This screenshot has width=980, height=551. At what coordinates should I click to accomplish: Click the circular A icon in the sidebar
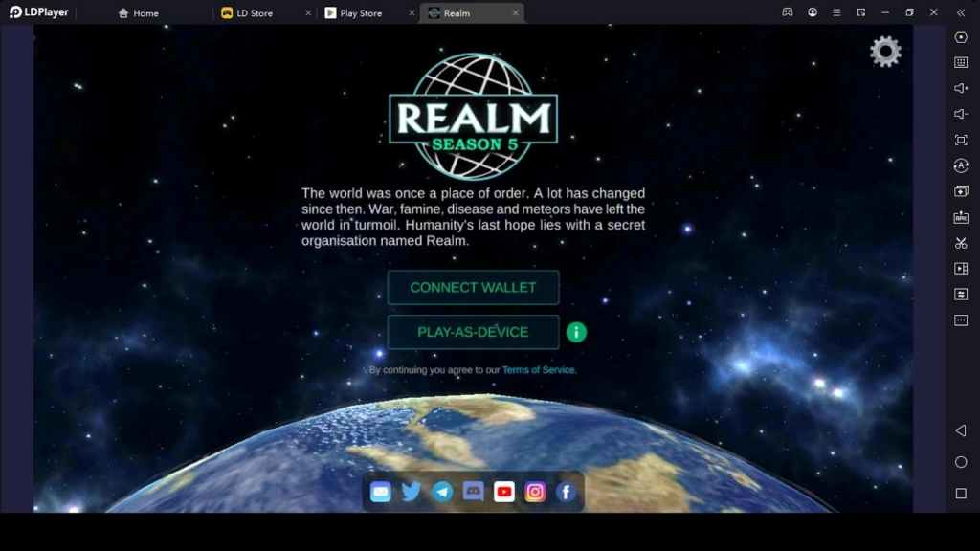pos(961,165)
